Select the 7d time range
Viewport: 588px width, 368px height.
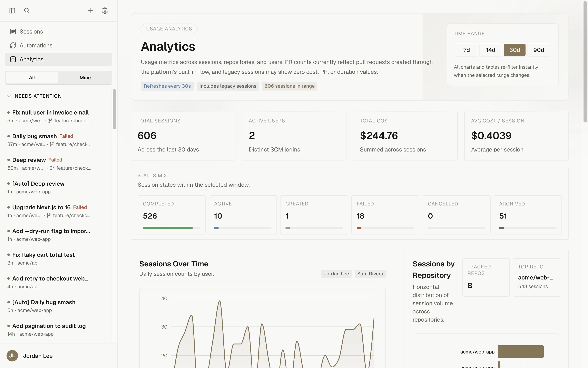pyautogui.click(x=467, y=50)
